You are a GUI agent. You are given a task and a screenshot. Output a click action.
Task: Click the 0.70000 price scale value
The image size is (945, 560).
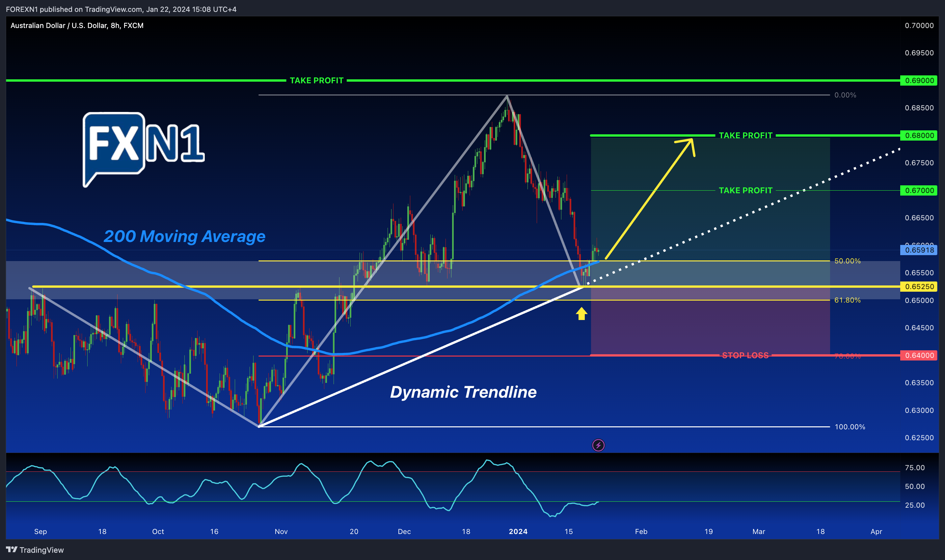919,26
